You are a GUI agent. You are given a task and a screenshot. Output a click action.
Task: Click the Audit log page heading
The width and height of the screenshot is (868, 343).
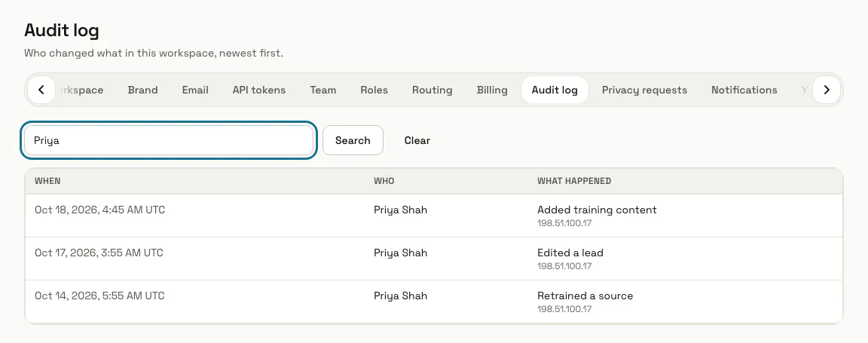pos(62,30)
